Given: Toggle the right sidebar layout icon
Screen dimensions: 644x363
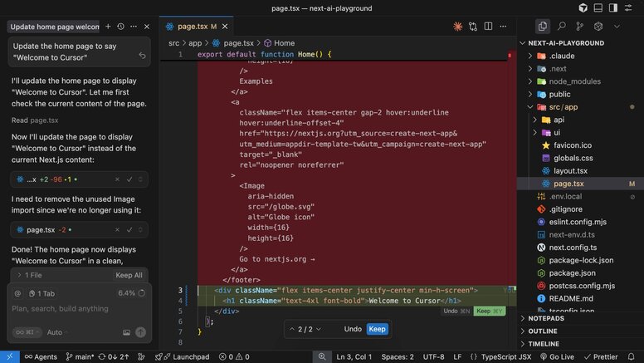Looking at the screenshot, I should pyautogui.click(x=613, y=7).
